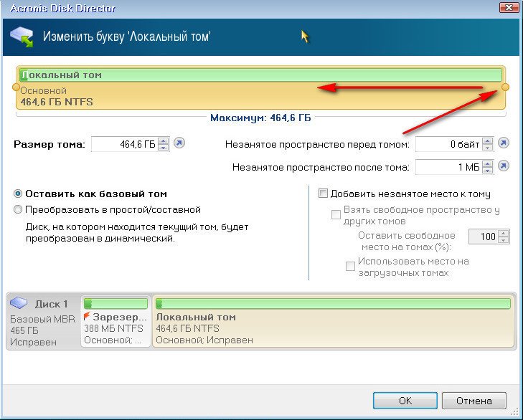Image resolution: width=523 pixels, height=420 pixels.
Task: Decrease free space percent with down arrow
Action: point(504,240)
